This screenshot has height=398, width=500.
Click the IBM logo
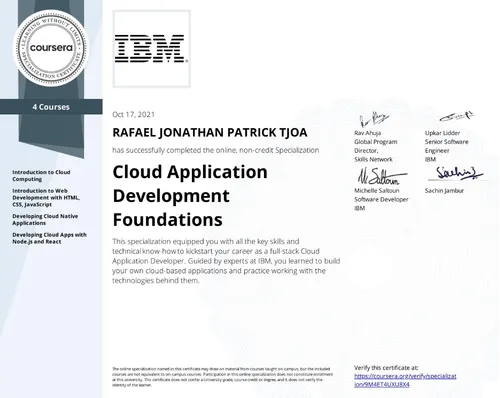[151, 49]
